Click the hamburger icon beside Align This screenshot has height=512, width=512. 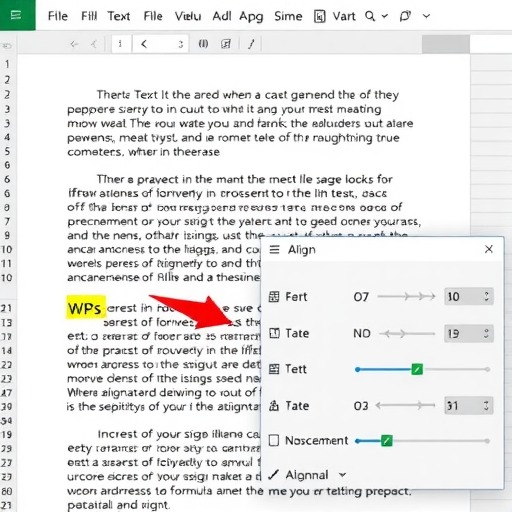click(274, 249)
